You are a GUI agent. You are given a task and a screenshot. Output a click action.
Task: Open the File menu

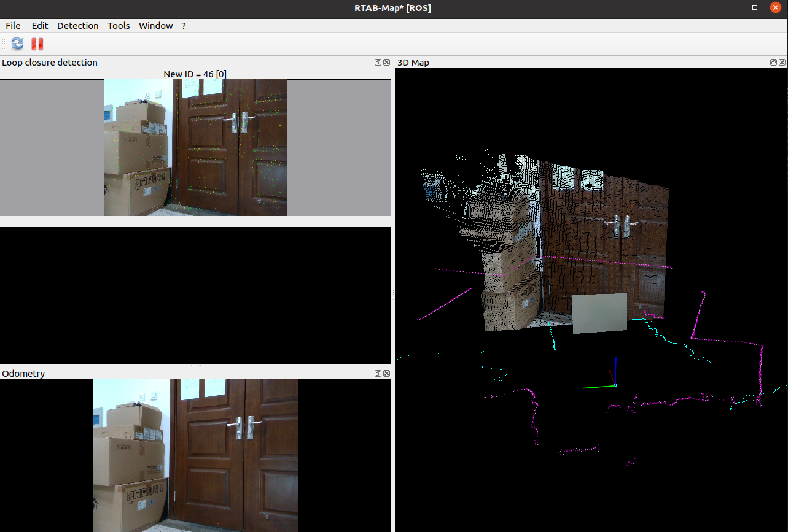coord(13,26)
